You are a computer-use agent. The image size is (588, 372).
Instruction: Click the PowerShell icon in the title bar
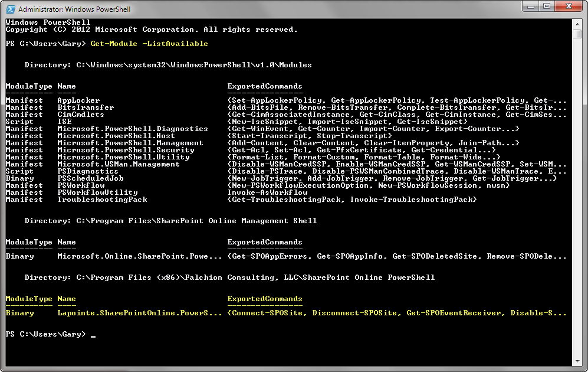coord(10,9)
